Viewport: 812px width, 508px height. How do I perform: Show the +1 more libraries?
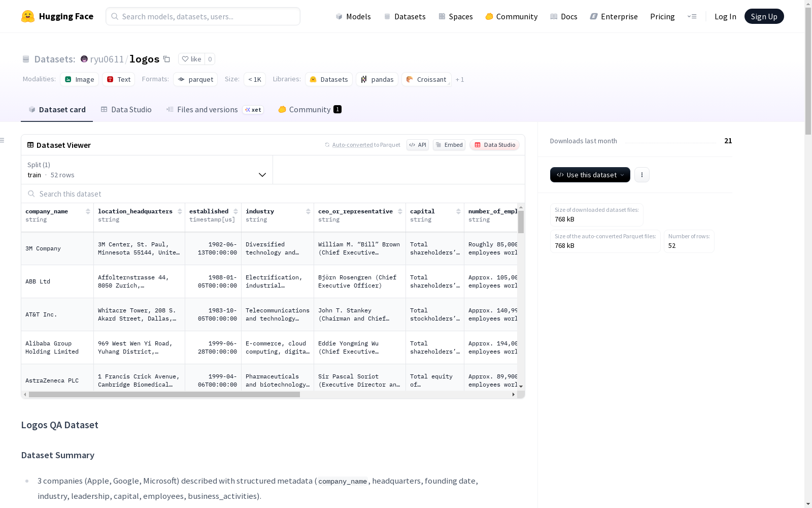point(460,79)
